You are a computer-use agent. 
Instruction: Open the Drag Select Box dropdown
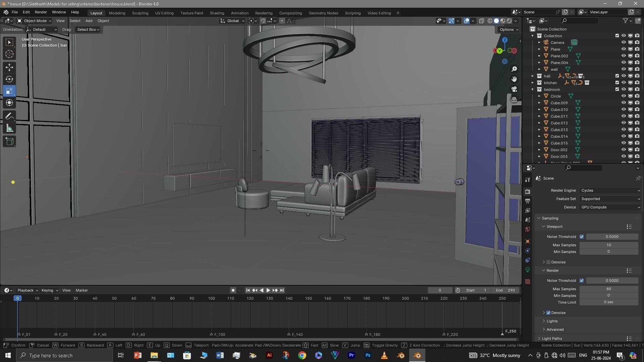coord(88,29)
